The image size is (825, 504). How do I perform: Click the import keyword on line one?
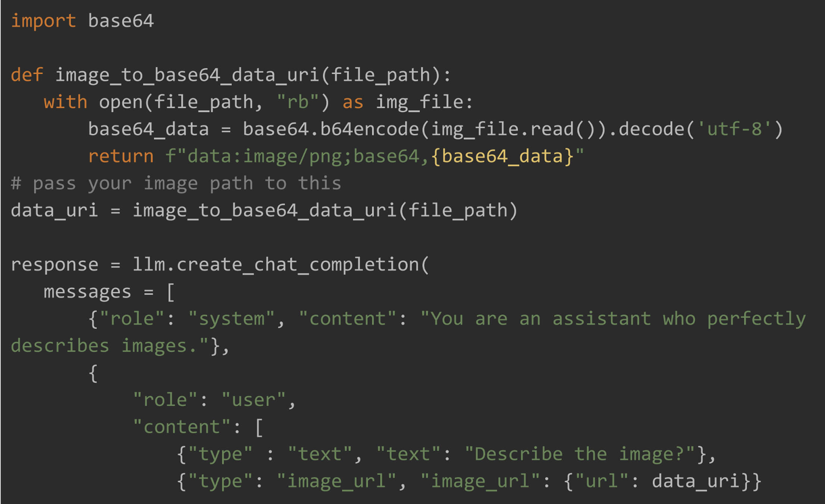[x=43, y=21]
